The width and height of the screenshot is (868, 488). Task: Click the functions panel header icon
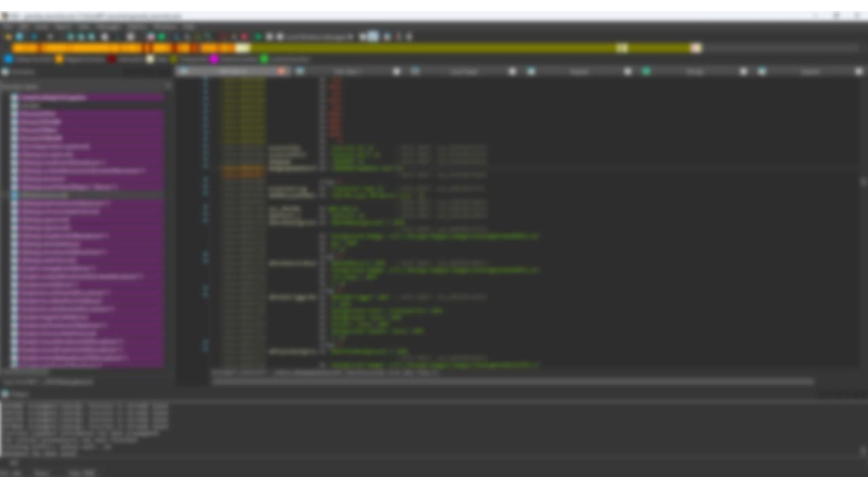point(5,71)
